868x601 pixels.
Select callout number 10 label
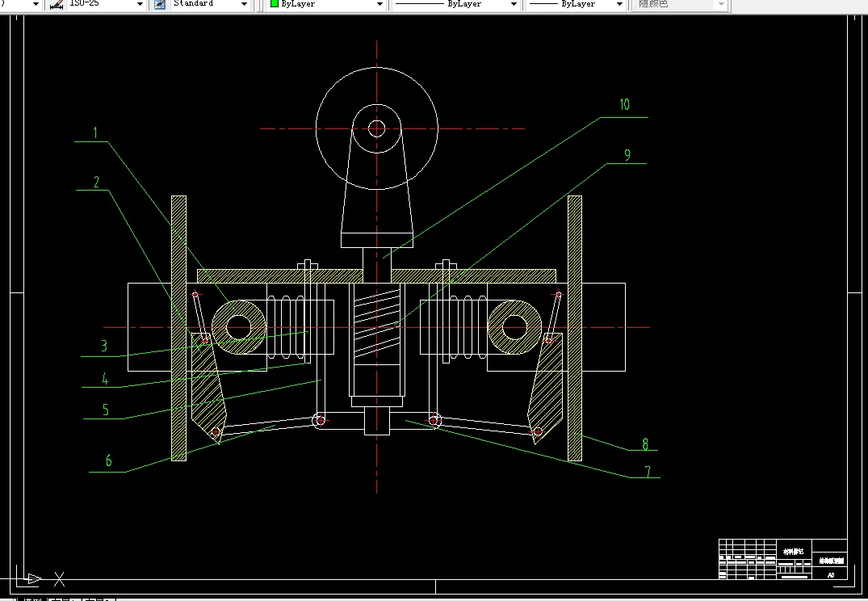click(624, 105)
